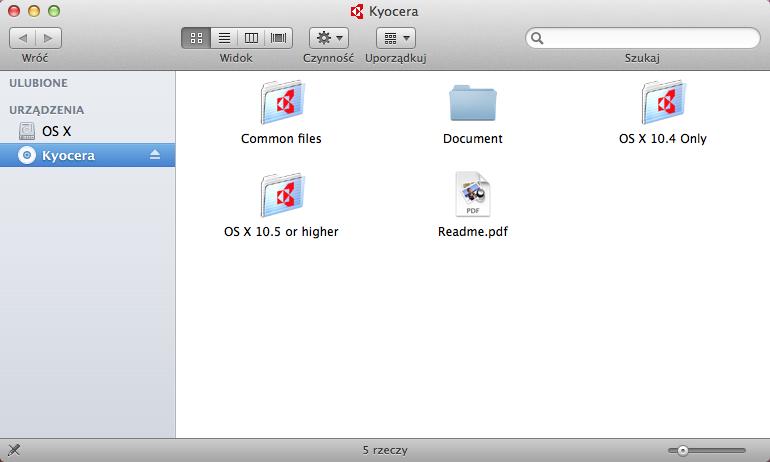Click the ULUBIONE sidebar heading
Image resolution: width=770 pixels, height=462 pixels.
pyautogui.click(x=38, y=83)
